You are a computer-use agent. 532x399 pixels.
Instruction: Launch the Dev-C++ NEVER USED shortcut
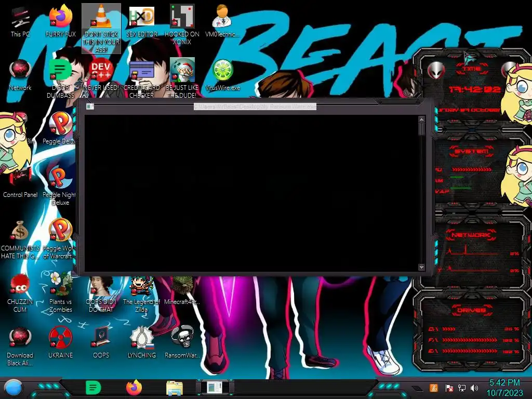[x=101, y=75]
